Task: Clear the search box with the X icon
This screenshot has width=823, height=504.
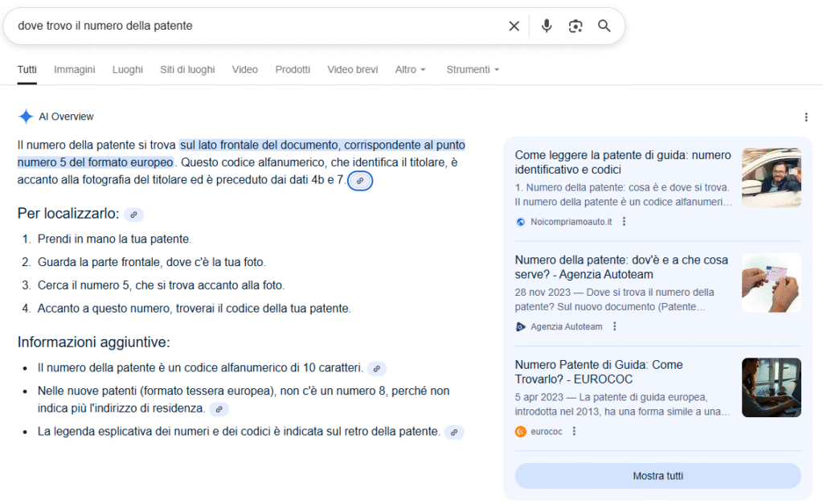Action: click(x=514, y=27)
